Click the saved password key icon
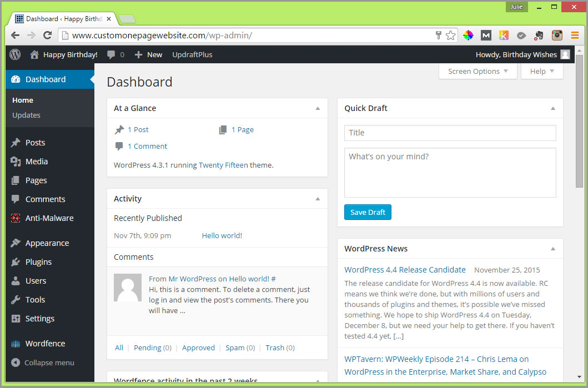The width and height of the screenshot is (588, 388). [439, 35]
